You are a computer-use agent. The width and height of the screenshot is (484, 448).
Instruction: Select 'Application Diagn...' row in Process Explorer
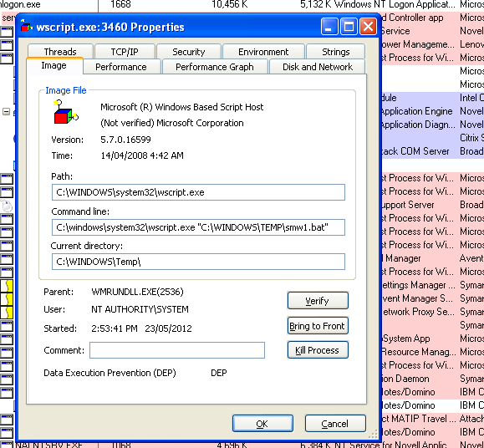pos(433,125)
